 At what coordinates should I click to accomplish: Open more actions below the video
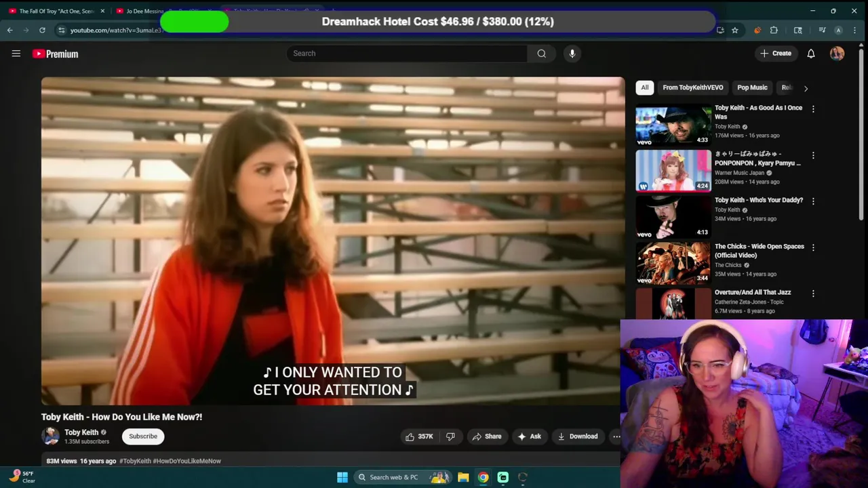616,436
